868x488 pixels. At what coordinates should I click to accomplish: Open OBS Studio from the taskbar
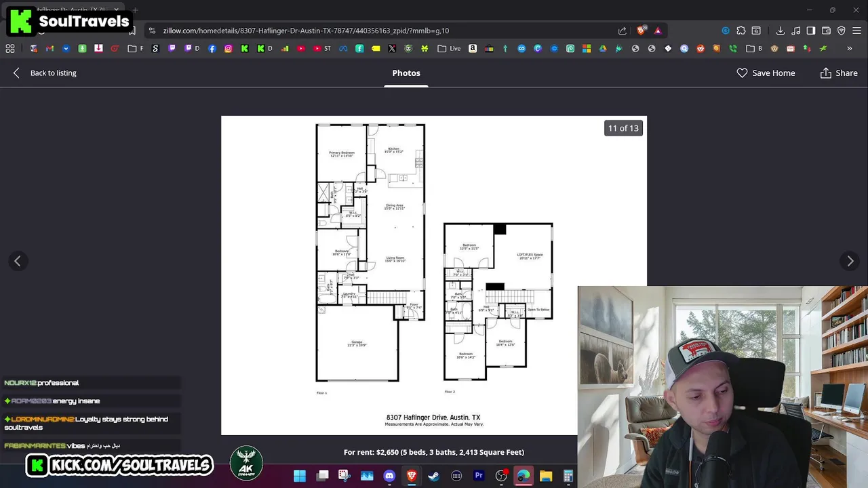pyautogui.click(x=501, y=476)
